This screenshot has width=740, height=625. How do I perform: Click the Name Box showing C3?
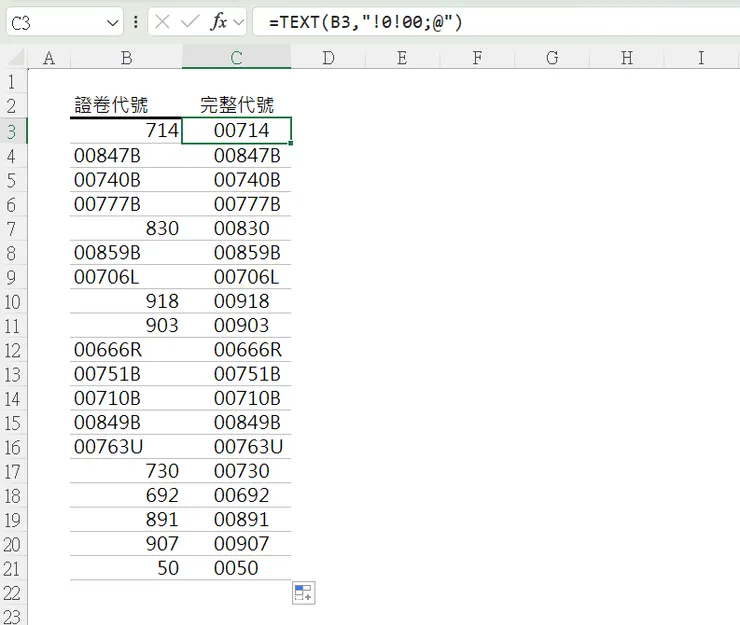pyautogui.click(x=65, y=22)
